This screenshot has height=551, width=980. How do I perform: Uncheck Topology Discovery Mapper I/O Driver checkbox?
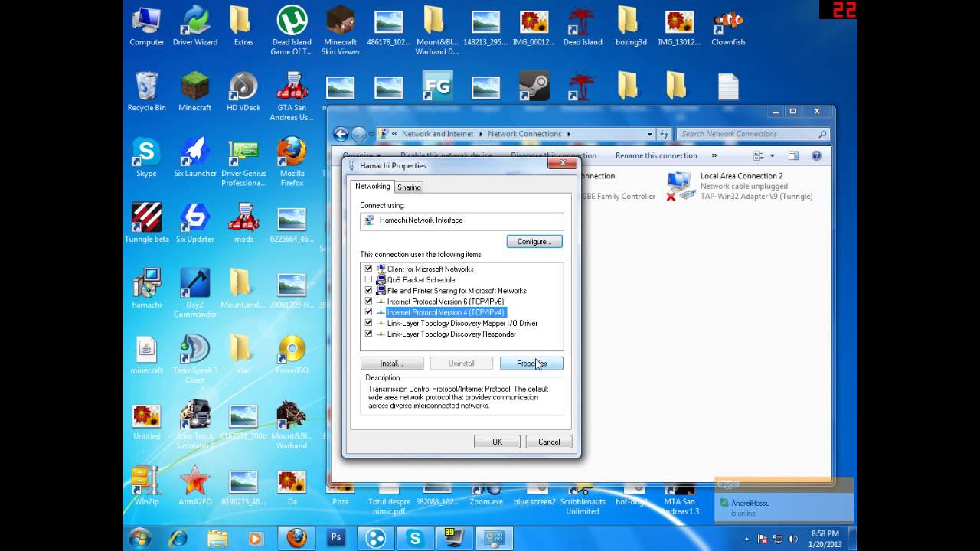pos(368,323)
